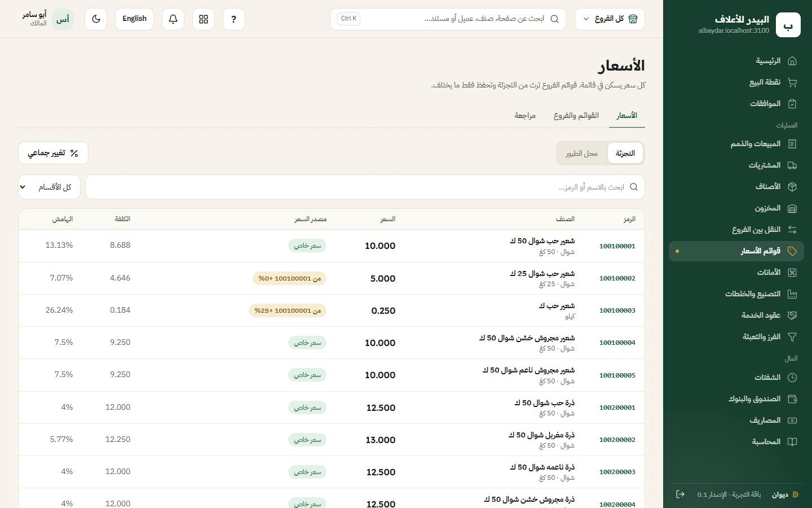Image resolution: width=812 pixels, height=508 pixels.
Task: Click the 26.24% margin value
Action: [x=59, y=310]
